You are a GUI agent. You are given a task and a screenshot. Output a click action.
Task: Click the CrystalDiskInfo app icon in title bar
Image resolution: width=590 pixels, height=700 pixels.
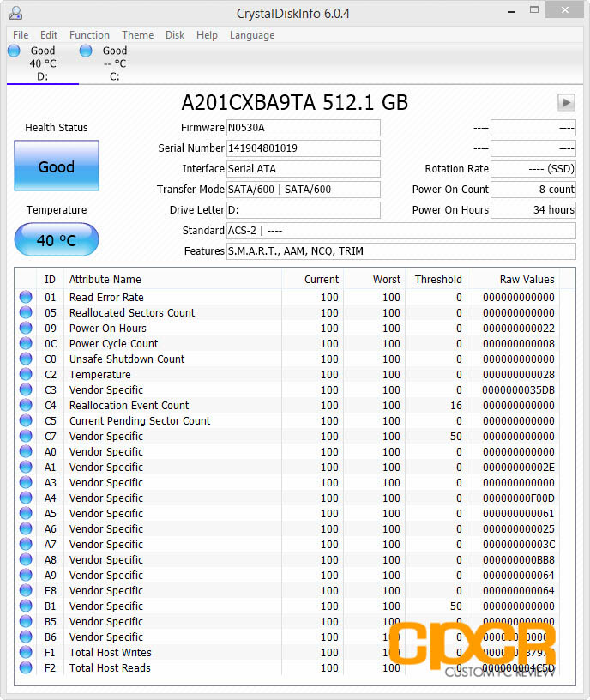pos(15,13)
